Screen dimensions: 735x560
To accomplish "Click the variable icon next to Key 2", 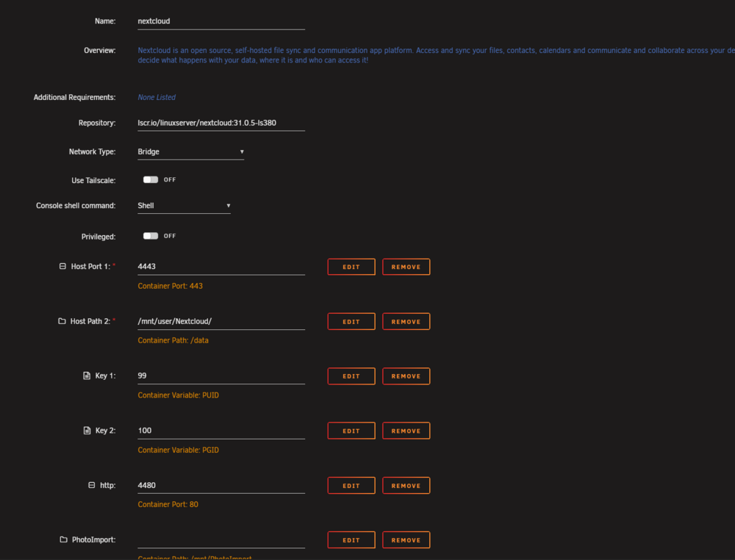I will (x=87, y=430).
